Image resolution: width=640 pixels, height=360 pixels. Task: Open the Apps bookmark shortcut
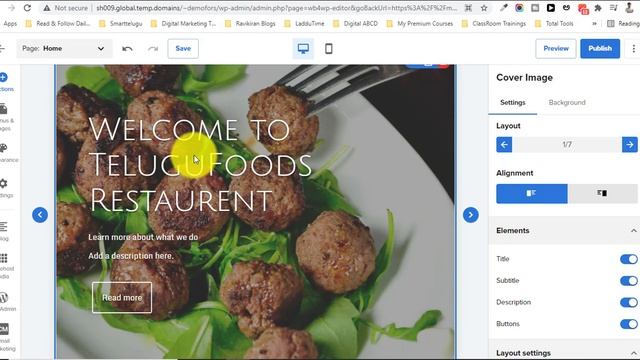click(9, 24)
